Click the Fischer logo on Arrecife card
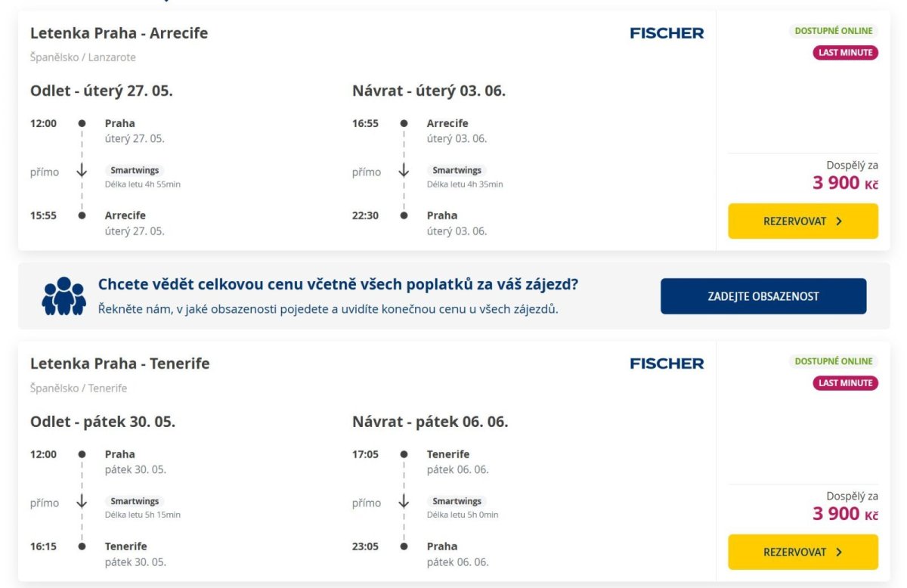This screenshot has width=907, height=588. tap(667, 33)
